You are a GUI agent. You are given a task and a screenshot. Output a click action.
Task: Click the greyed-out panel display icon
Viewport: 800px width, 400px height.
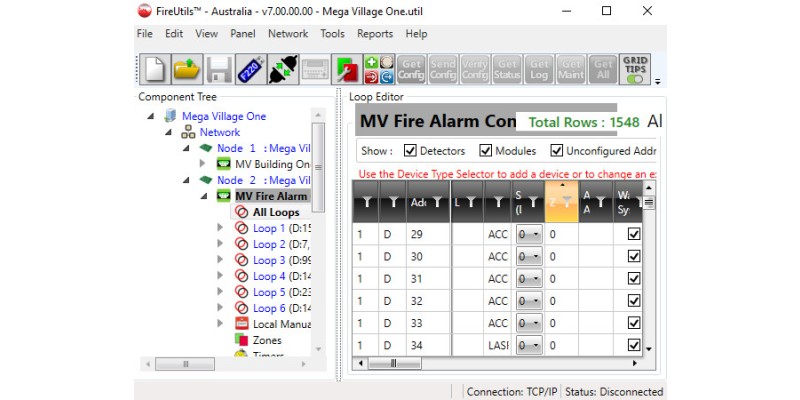pos(315,69)
